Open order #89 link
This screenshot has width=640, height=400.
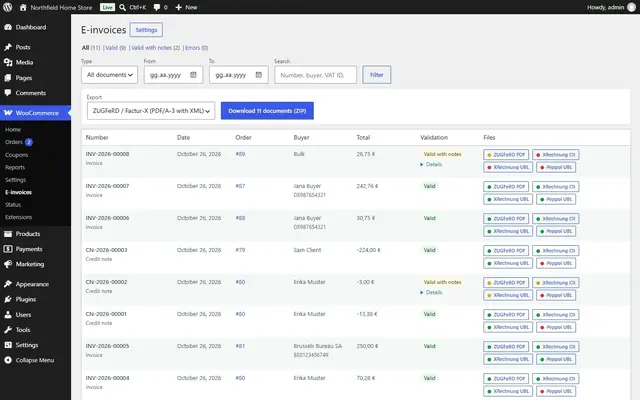(x=240, y=154)
